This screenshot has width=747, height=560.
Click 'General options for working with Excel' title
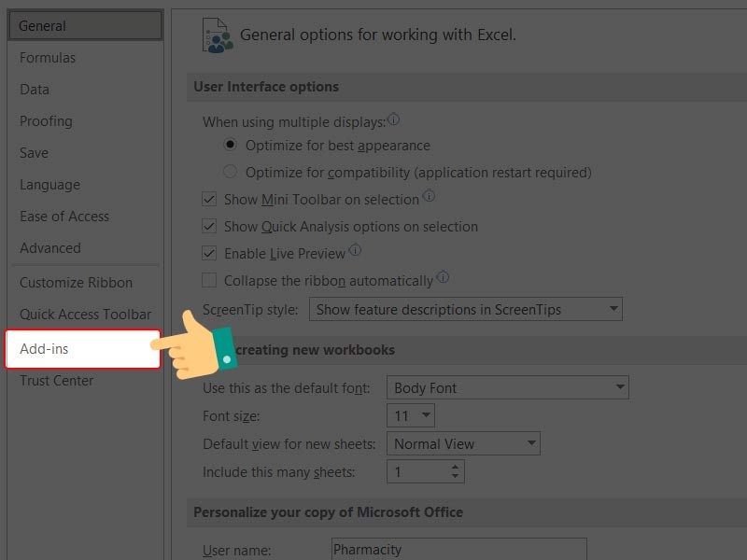click(378, 35)
